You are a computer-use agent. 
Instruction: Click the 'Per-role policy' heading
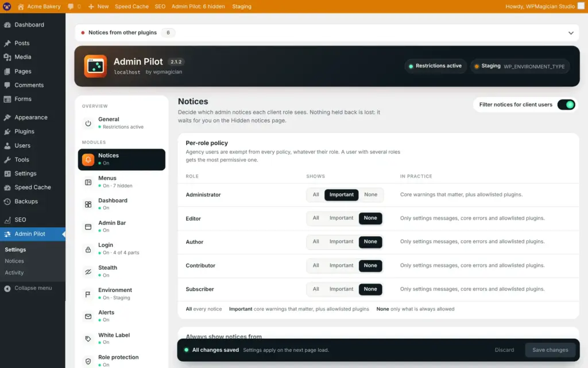(207, 143)
